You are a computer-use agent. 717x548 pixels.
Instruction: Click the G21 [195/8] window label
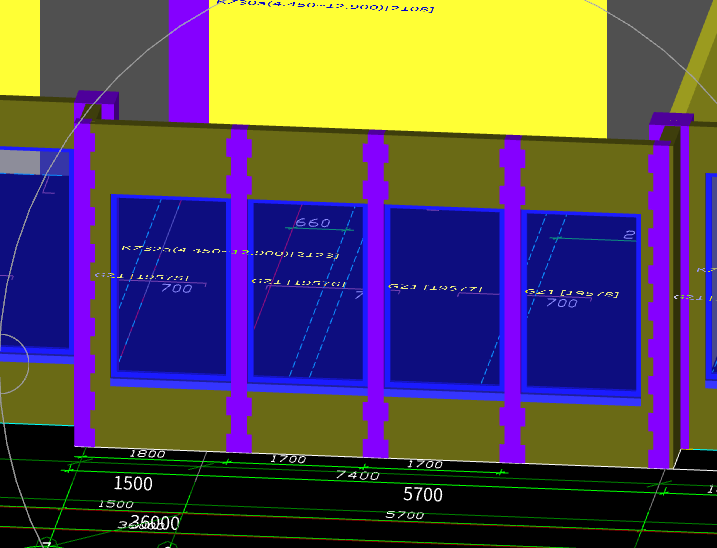[572, 293]
